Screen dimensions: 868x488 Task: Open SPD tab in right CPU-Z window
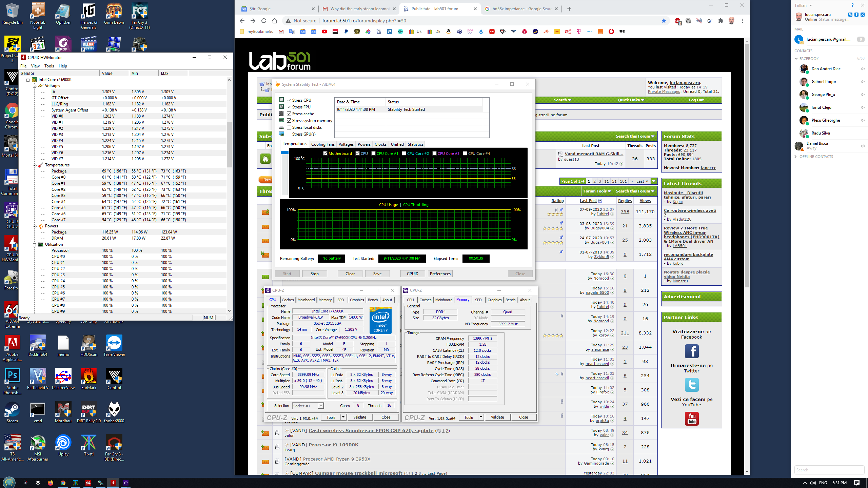[478, 300]
